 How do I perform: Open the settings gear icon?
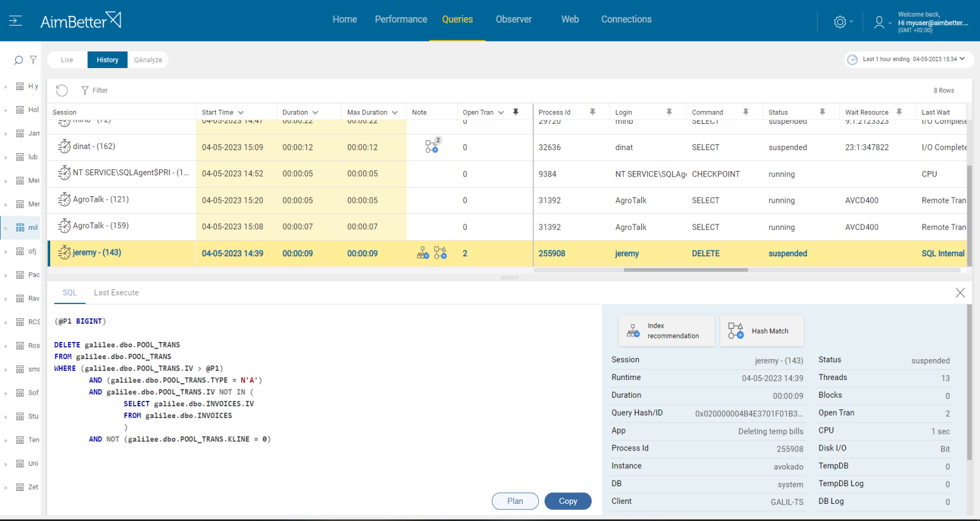[840, 22]
